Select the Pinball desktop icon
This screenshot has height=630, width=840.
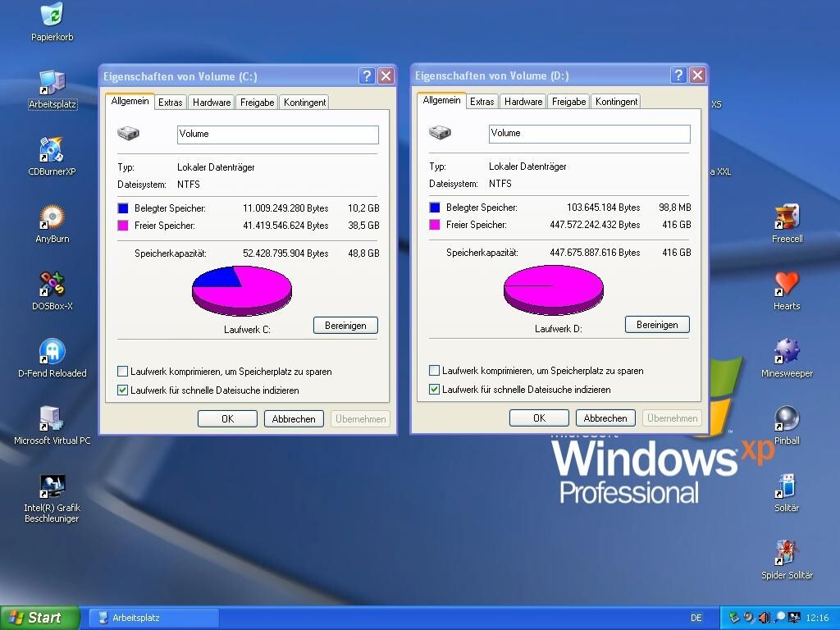point(787,419)
